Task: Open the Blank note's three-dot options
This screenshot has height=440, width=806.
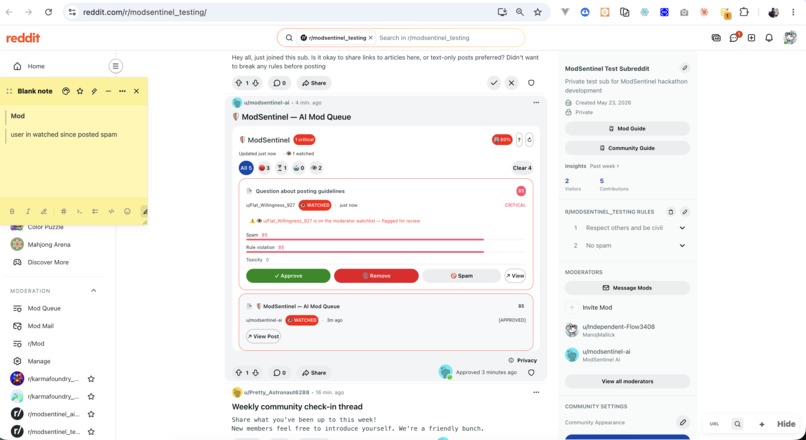Action: point(122,91)
